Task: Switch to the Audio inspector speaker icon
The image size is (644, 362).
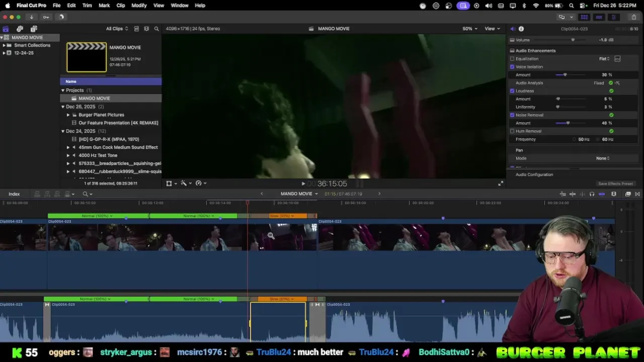Action: 512,29
